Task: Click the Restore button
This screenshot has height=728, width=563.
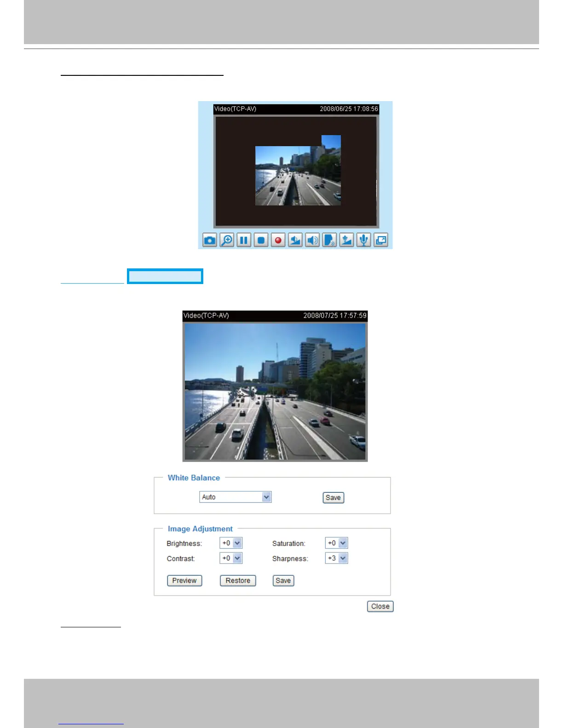Action: tap(238, 580)
